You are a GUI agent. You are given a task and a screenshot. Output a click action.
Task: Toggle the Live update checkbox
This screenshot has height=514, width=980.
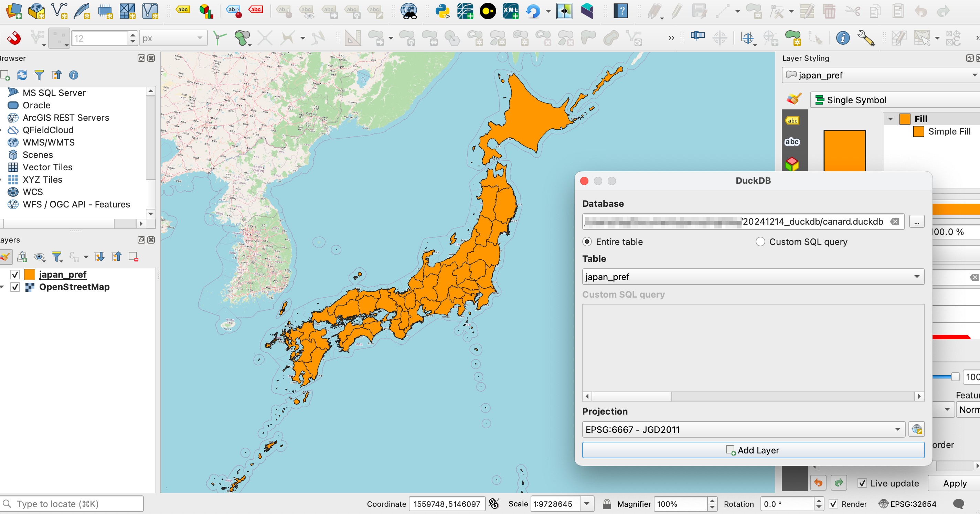[x=862, y=483]
